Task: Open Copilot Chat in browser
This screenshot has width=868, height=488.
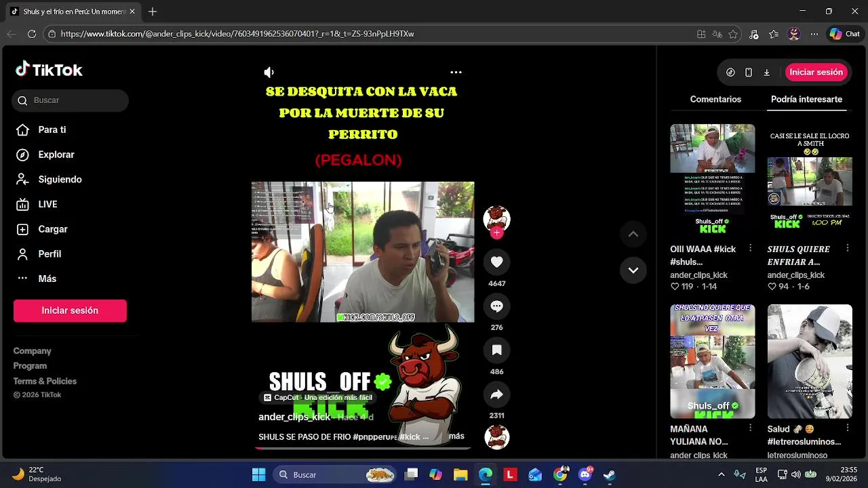Action: tap(844, 34)
